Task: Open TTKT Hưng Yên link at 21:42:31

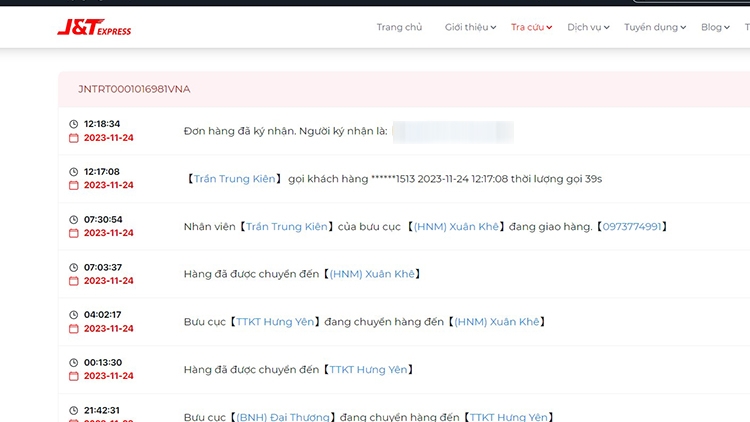Action: click(508, 417)
